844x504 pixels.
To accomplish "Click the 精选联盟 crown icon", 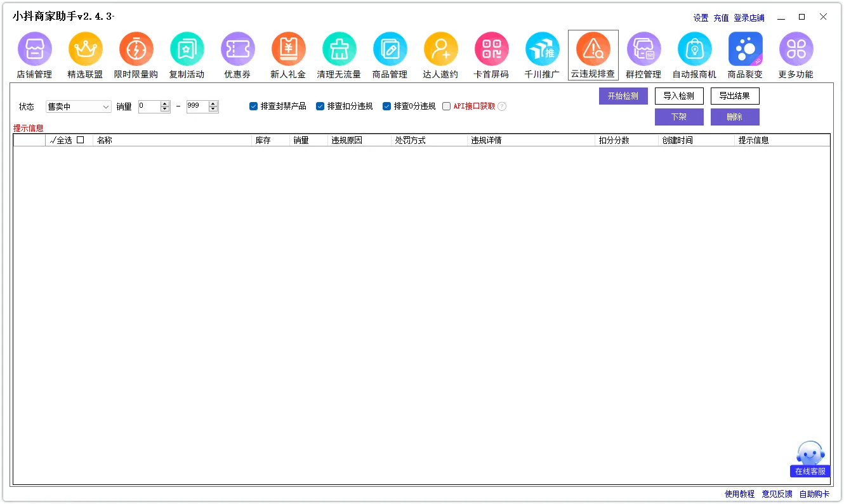I will pos(85,49).
